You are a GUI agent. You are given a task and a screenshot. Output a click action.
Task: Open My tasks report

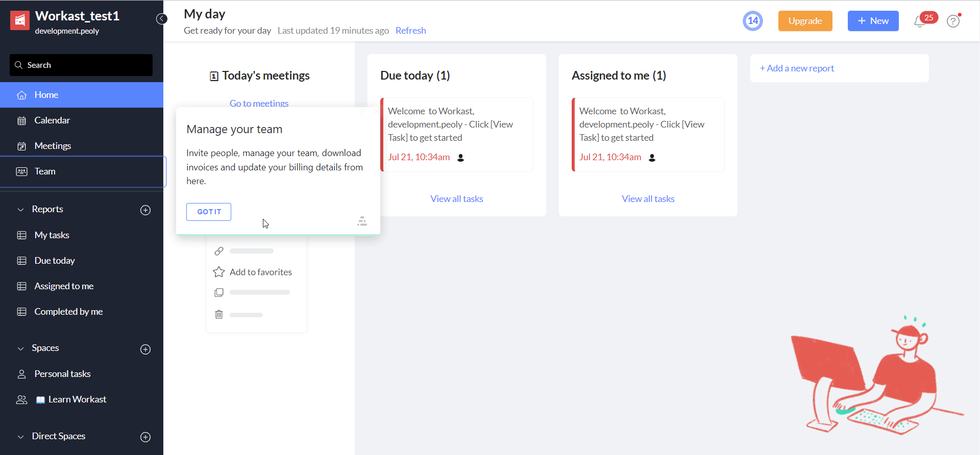coord(82,235)
